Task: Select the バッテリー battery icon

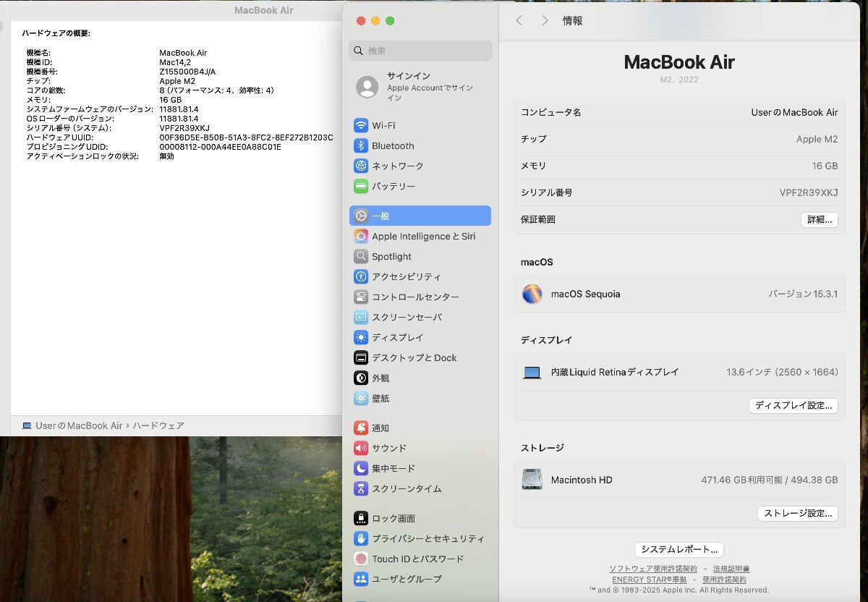Action: [361, 186]
